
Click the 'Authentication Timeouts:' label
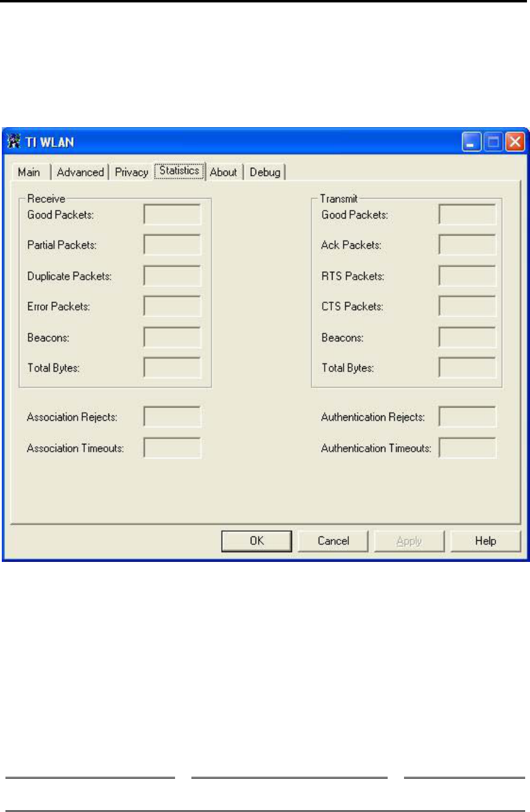[376, 449]
